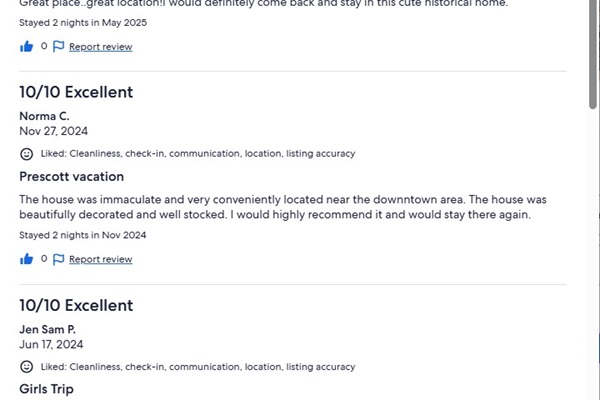The image size is (600, 400).
Task: Select the reviewer name Norma C.
Action: click(x=44, y=116)
